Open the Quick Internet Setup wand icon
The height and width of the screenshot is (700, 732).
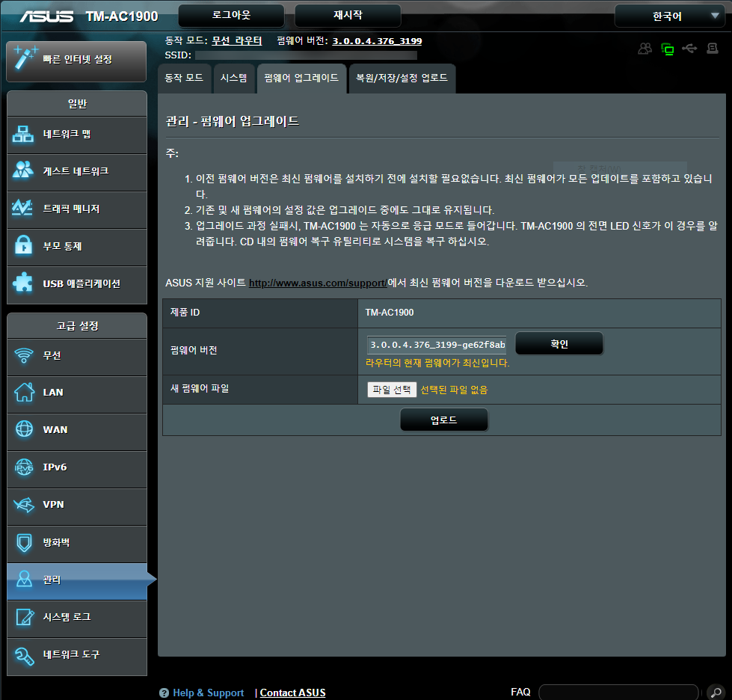coord(25,58)
